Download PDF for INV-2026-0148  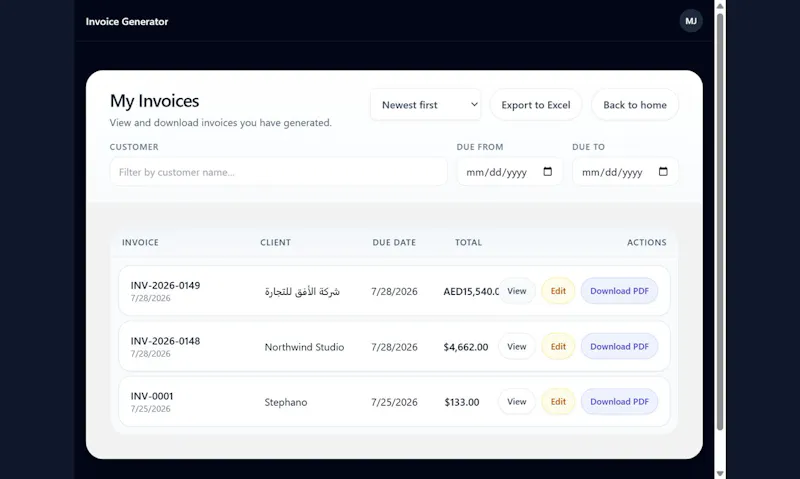tap(619, 346)
